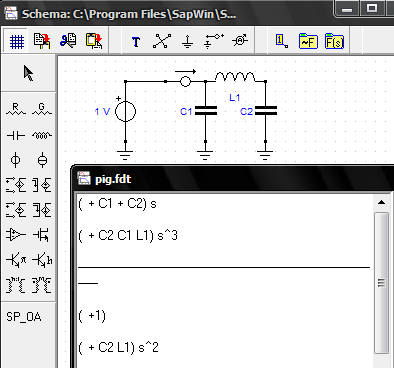This screenshot has width=394, height=368.
Task: Click the Schema window title icon
Action: click(11, 14)
